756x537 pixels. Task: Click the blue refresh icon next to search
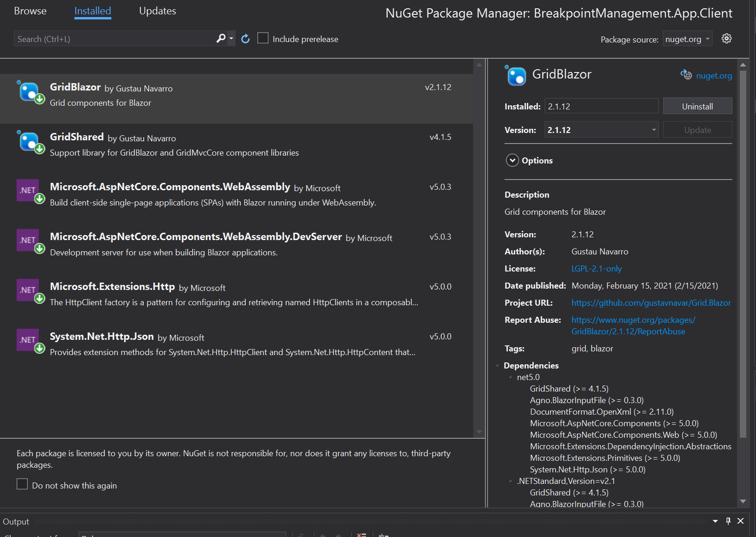(x=245, y=38)
